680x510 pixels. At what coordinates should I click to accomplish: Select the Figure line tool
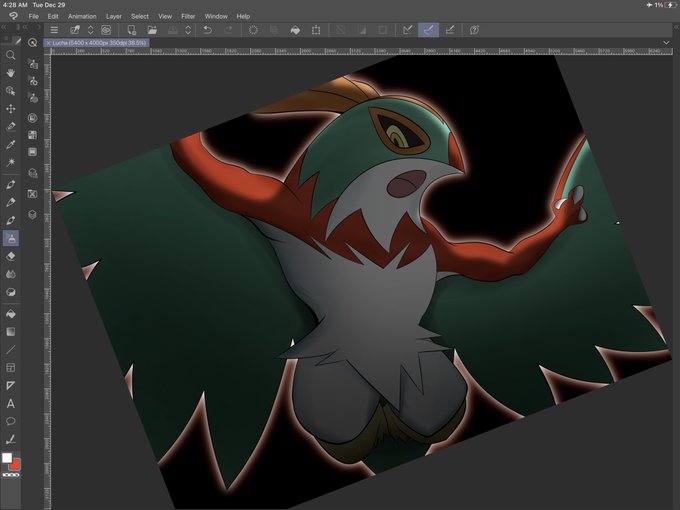10,350
